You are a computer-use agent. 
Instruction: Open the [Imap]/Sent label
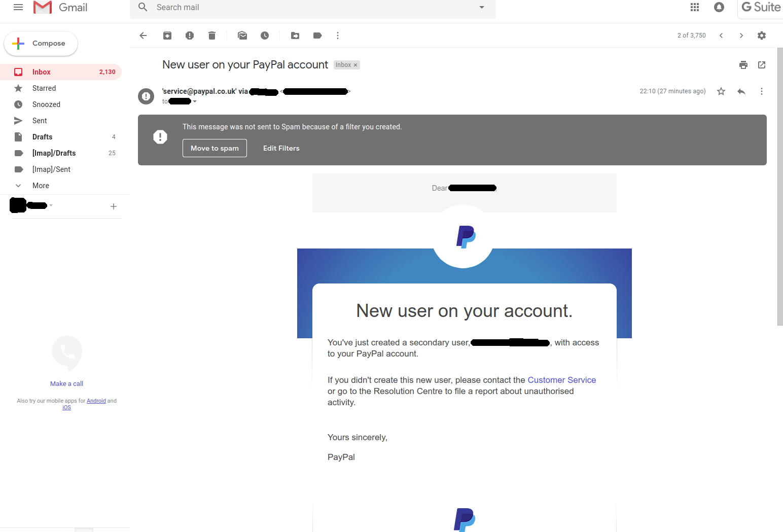(x=61, y=169)
